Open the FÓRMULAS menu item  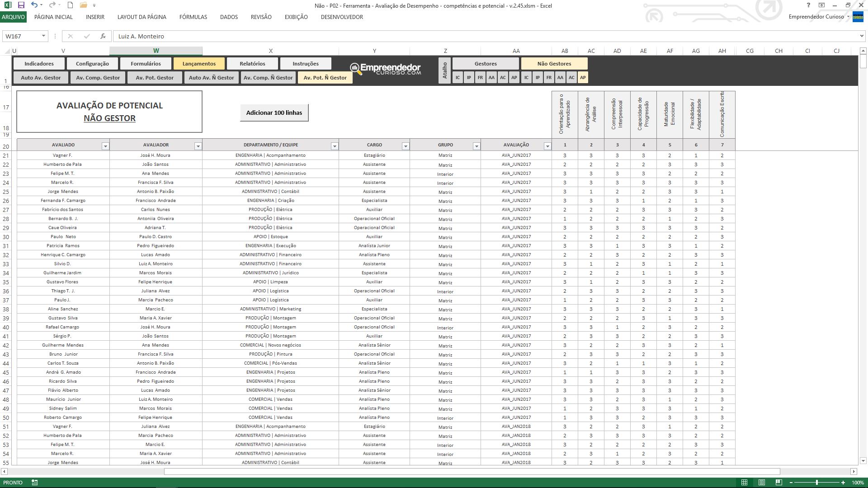pyautogui.click(x=193, y=17)
